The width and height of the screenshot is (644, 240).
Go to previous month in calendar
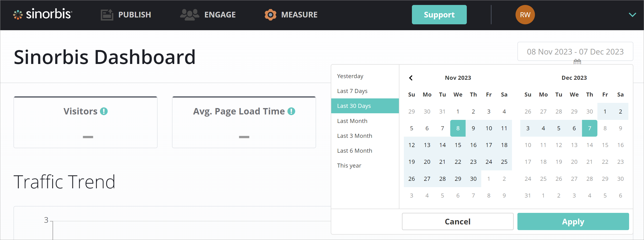coord(411,78)
